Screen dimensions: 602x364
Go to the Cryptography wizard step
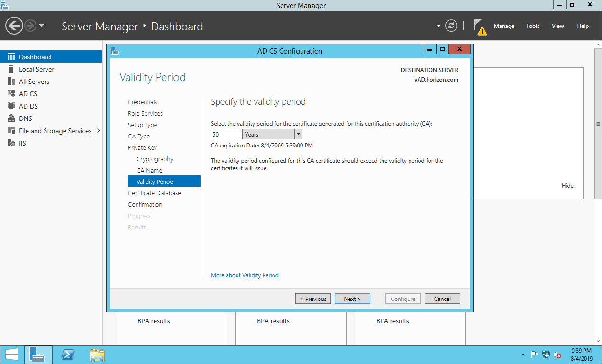155,159
